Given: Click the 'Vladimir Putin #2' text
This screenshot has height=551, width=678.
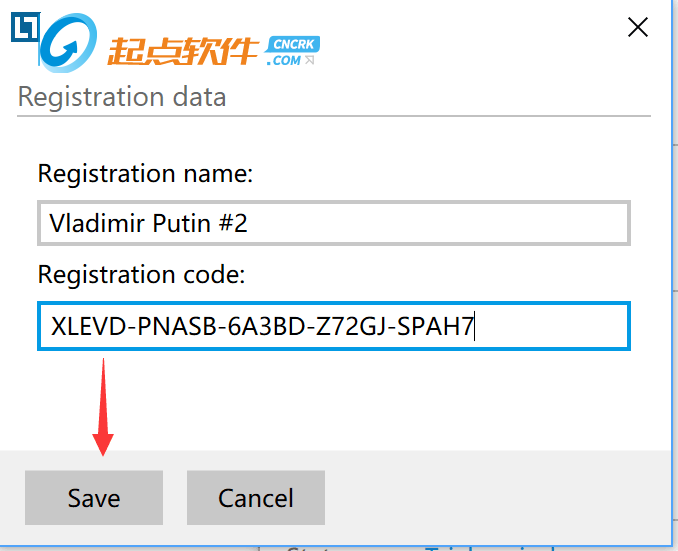Looking at the screenshot, I should coord(149,223).
